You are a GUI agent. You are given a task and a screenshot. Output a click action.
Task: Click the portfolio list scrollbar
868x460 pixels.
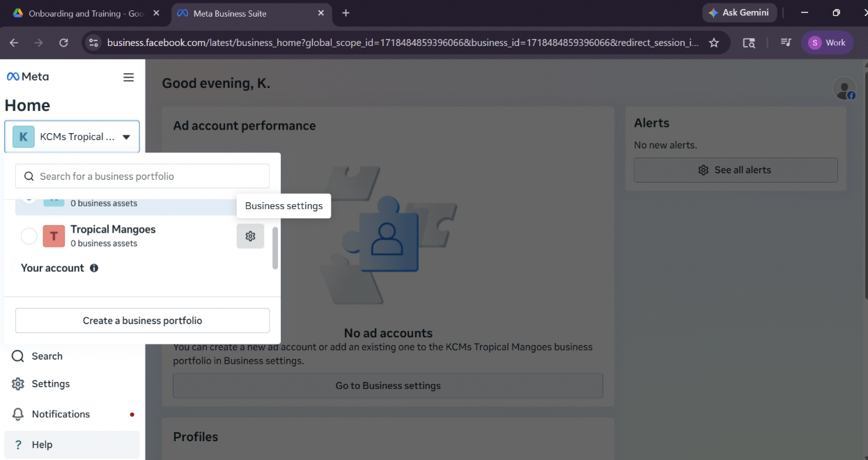(275, 247)
